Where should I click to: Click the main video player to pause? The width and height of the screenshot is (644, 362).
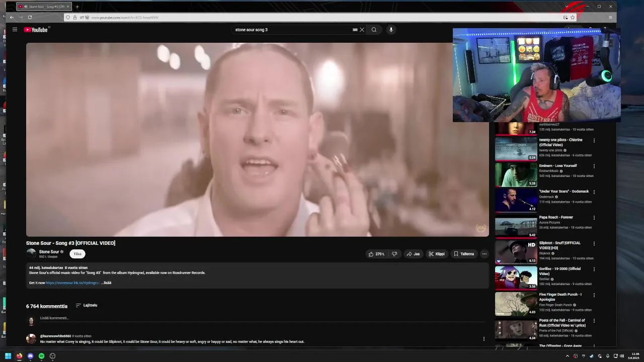click(x=257, y=139)
